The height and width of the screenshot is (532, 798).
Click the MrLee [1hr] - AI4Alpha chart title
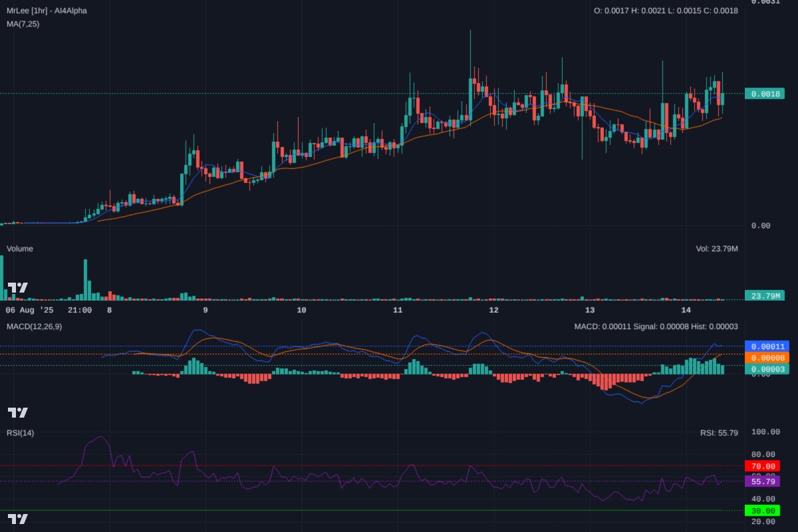click(47, 11)
